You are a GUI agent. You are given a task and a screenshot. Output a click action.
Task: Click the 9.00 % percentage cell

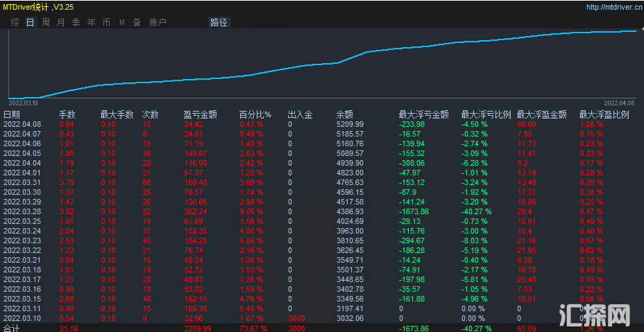[251, 211]
